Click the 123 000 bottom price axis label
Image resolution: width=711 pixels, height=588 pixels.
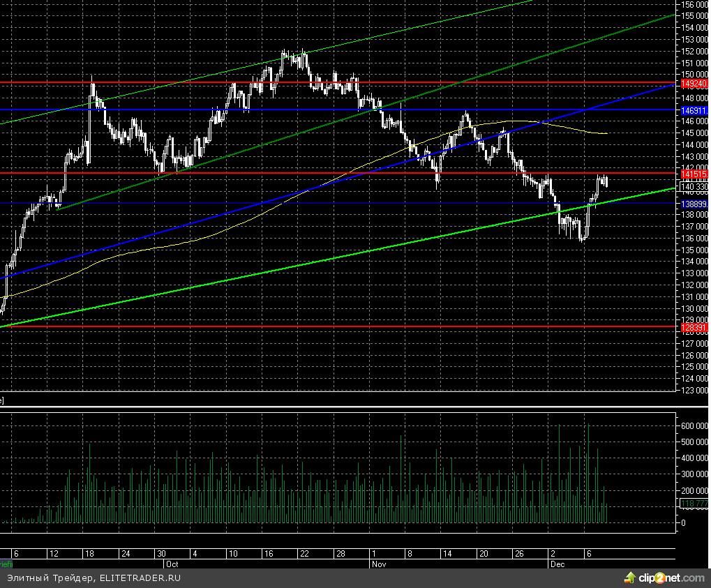[x=694, y=390]
